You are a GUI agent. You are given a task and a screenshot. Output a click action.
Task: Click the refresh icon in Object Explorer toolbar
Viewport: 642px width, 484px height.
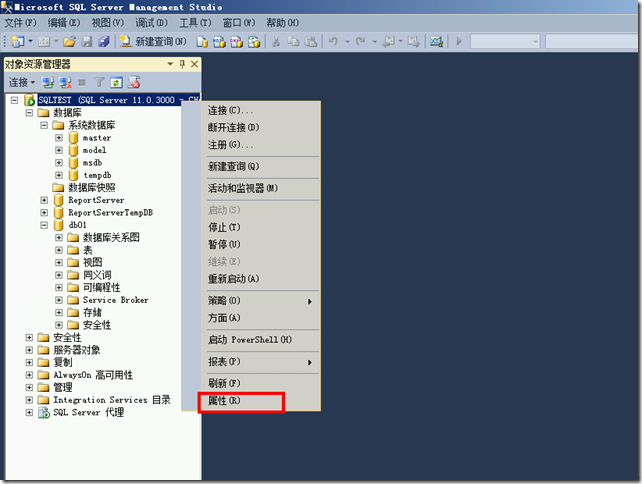[116, 82]
